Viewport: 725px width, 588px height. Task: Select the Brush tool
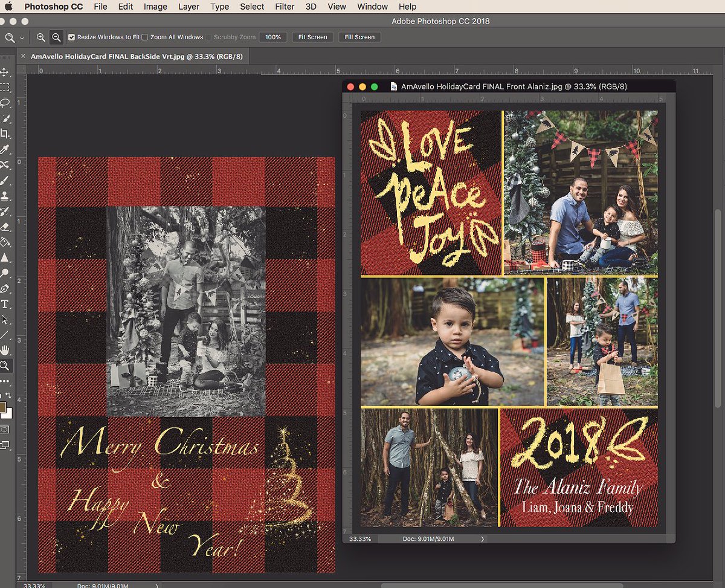[x=5, y=180]
